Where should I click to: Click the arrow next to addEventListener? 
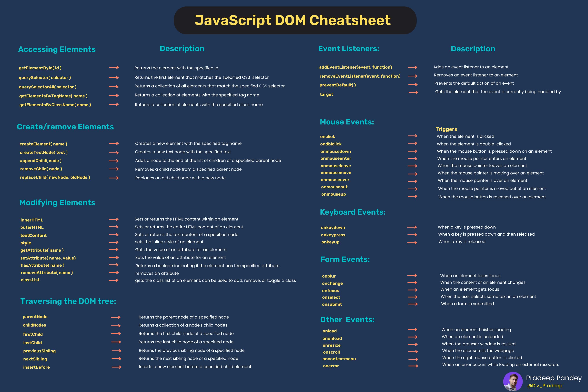(x=413, y=67)
